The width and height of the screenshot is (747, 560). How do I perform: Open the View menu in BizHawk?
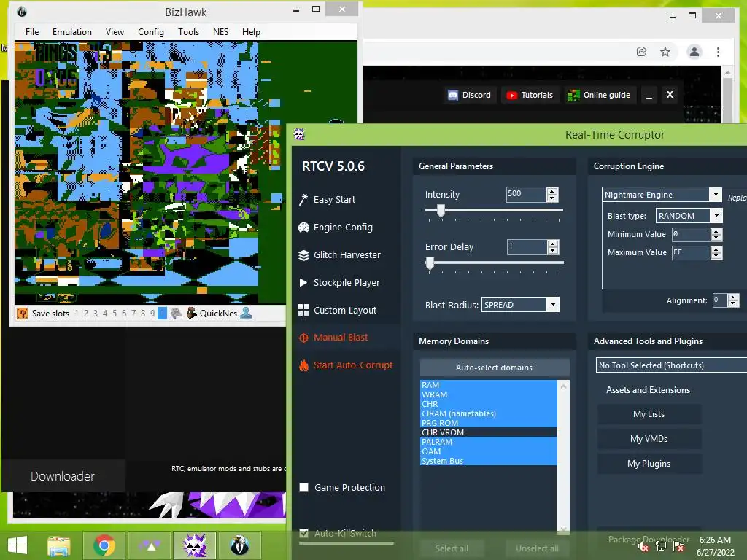click(115, 32)
